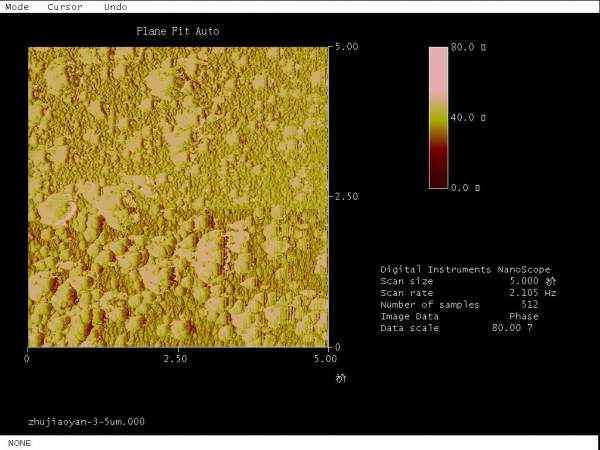Click the Plane Fit Auto title
This screenshot has height=450, width=600.
pos(178,31)
